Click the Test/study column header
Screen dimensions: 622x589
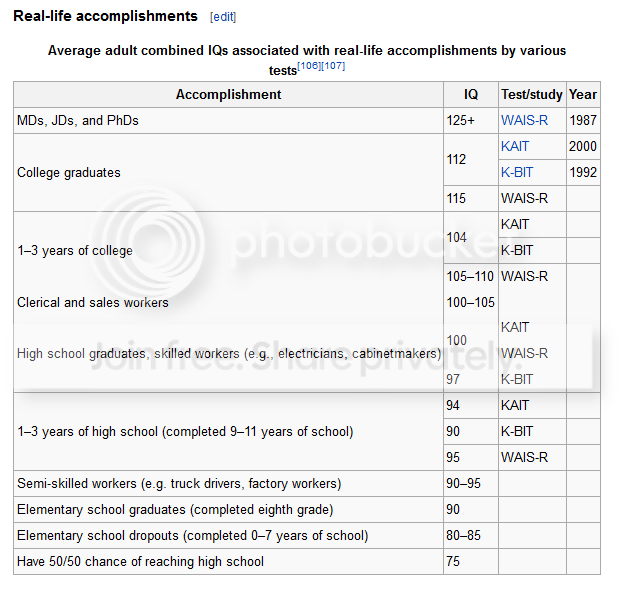(532, 94)
